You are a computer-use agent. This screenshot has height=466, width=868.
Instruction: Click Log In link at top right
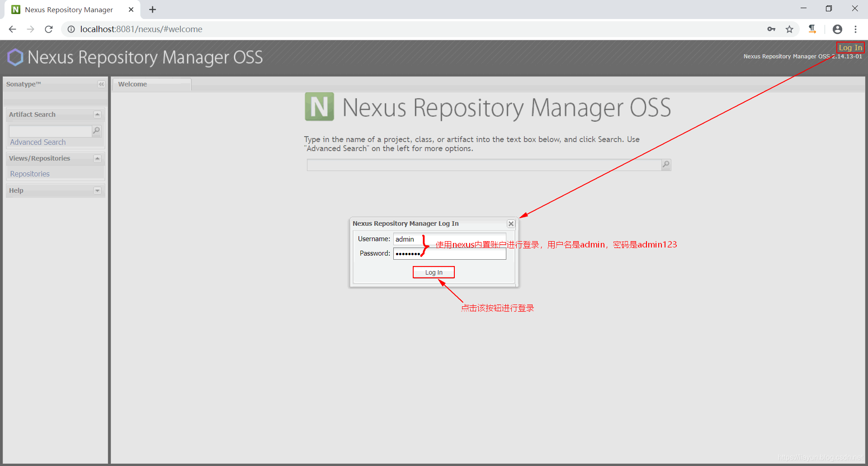850,48
